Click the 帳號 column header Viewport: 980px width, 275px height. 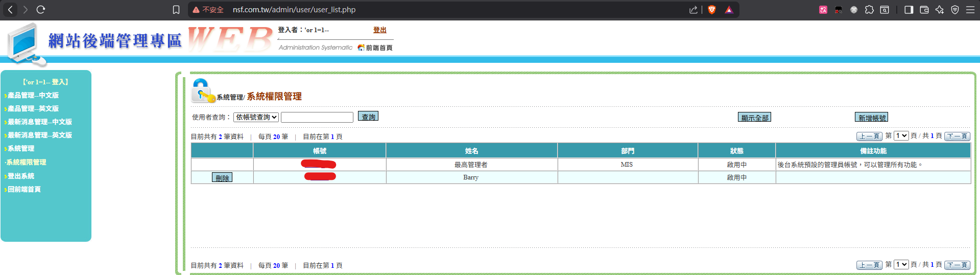tap(320, 151)
